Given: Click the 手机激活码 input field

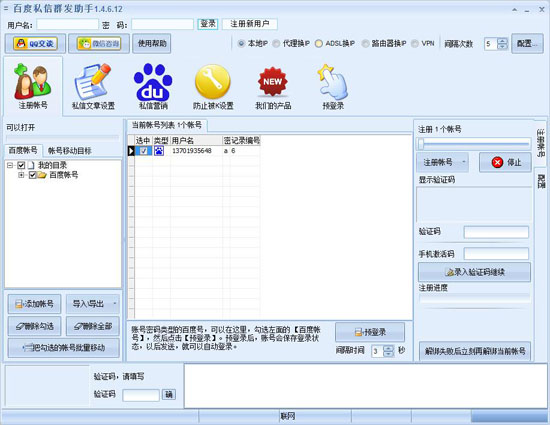Looking at the screenshot, I should 496,254.
